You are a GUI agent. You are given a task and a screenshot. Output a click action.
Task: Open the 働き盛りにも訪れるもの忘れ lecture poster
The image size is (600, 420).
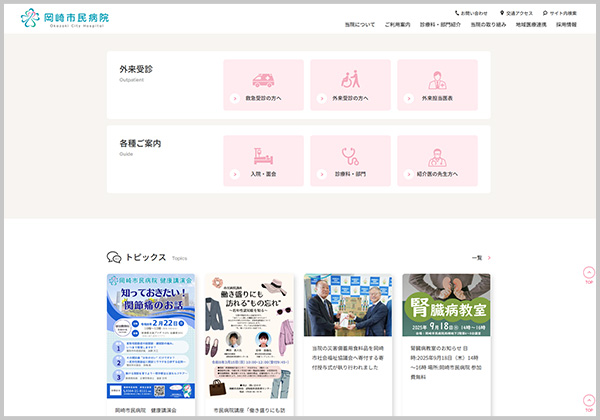click(250, 337)
